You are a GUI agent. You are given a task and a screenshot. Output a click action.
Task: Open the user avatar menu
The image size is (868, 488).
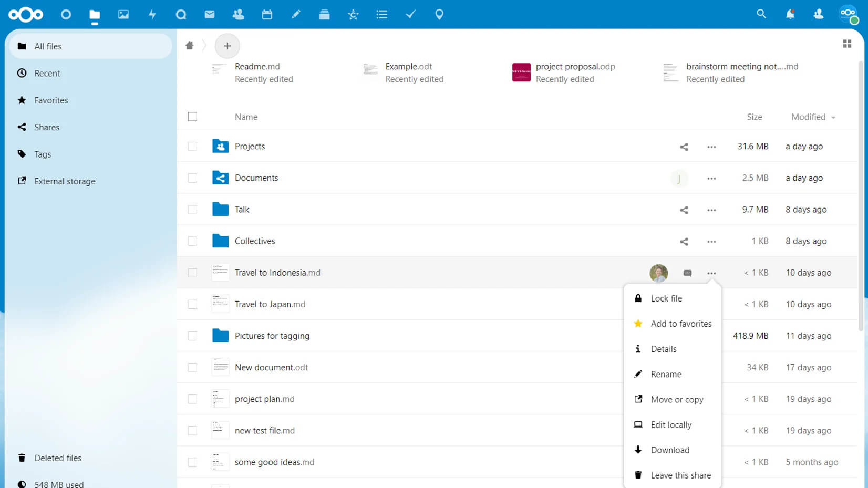[x=848, y=14]
